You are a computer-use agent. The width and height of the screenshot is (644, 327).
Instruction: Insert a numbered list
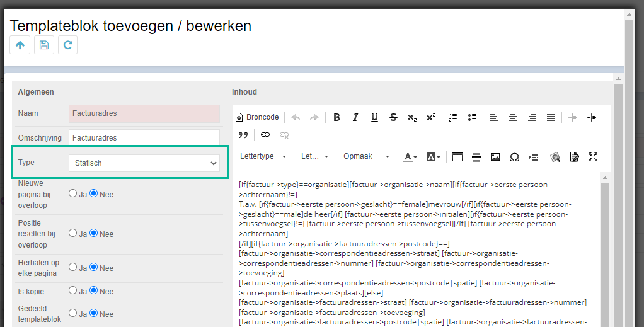453,117
